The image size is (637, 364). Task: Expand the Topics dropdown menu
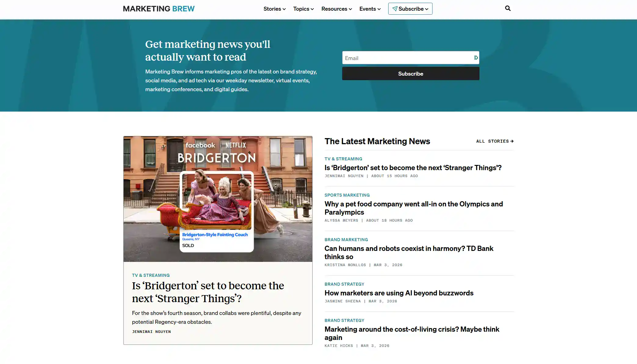(x=303, y=9)
